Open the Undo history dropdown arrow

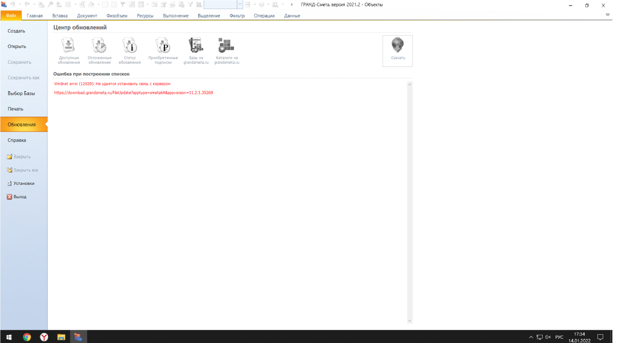pyautogui.click(x=20, y=5)
